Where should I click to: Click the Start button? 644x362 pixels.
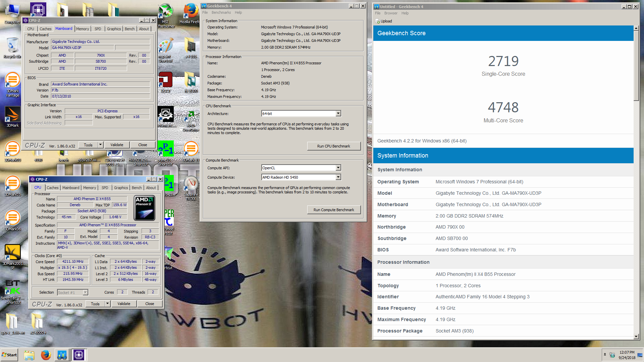[x=9, y=355]
